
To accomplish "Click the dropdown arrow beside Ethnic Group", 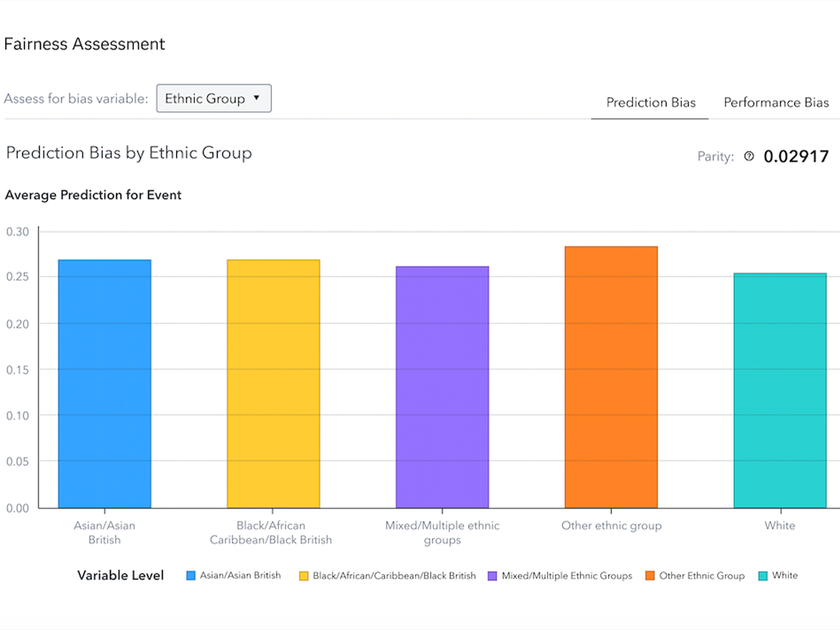I will (x=257, y=98).
